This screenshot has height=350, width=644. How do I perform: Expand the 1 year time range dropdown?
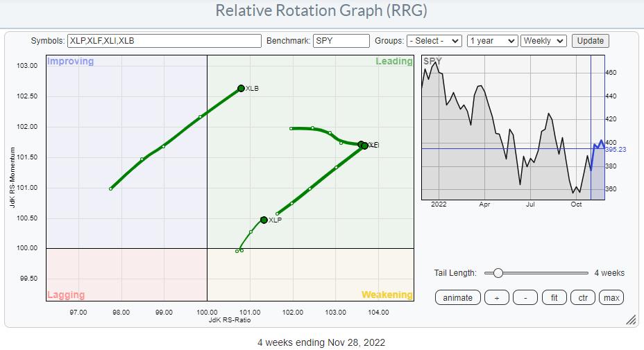tap(492, 41)
